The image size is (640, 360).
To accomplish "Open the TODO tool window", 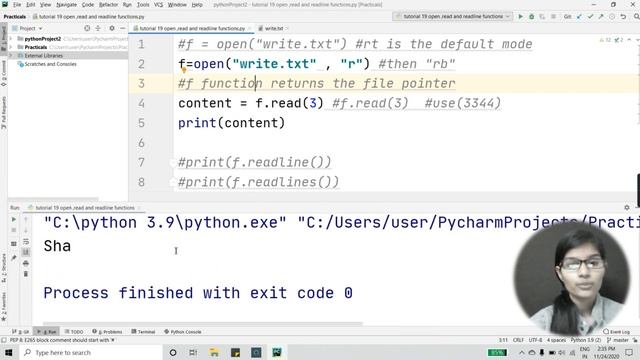I will click(x=74, y=332).
